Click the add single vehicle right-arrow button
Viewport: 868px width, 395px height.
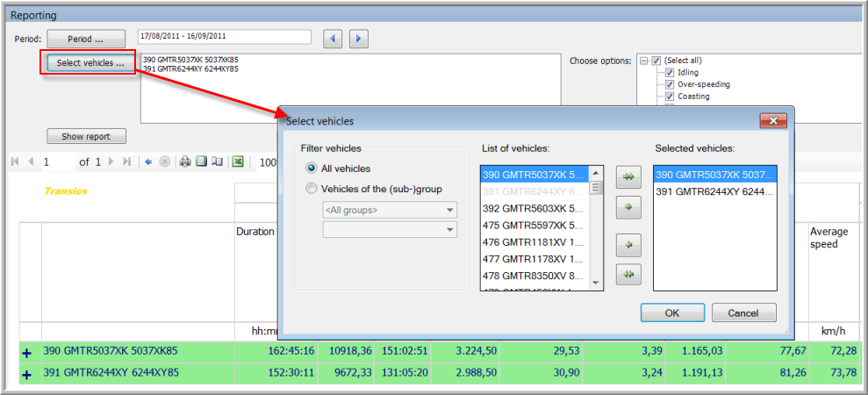(629, 208)
